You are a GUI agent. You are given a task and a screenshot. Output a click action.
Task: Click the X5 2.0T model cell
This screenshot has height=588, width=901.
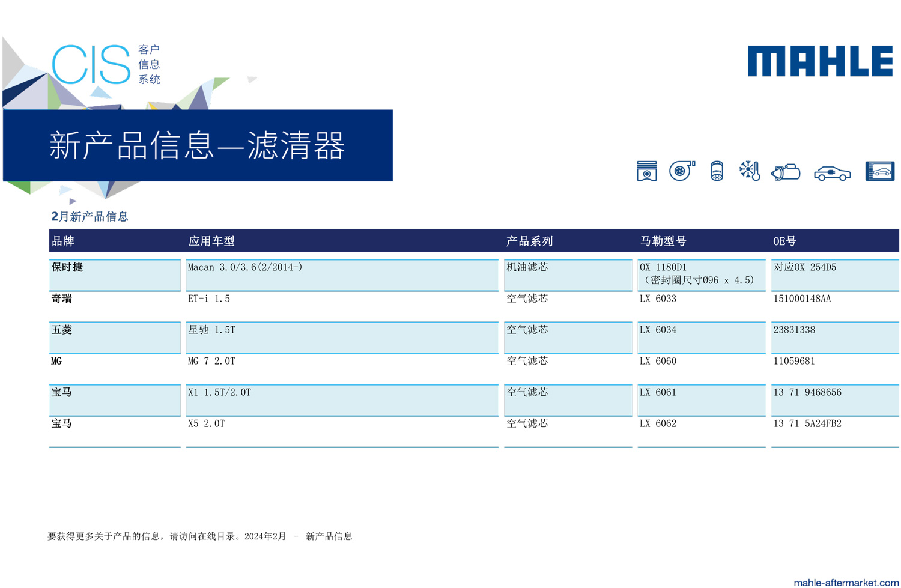tap(342, 431)
